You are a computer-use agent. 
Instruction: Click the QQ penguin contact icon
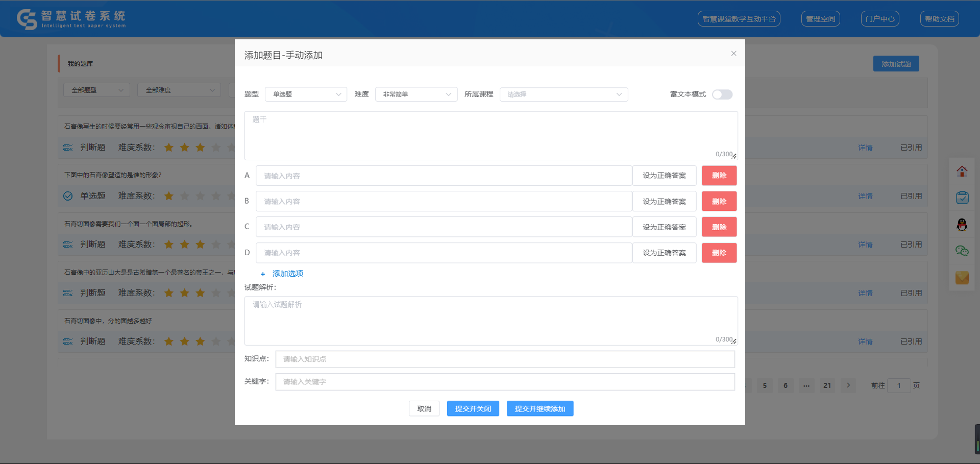[x=962, y=225]
